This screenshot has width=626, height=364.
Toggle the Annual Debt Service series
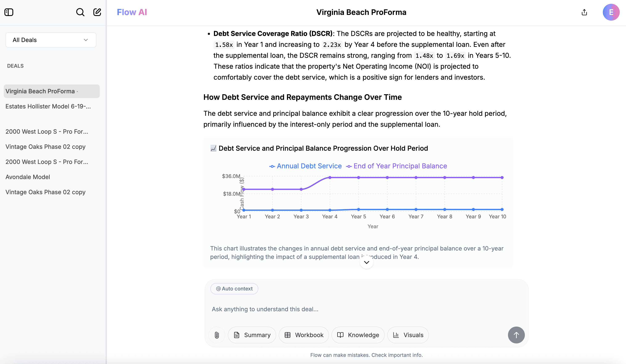pos(306,166)
